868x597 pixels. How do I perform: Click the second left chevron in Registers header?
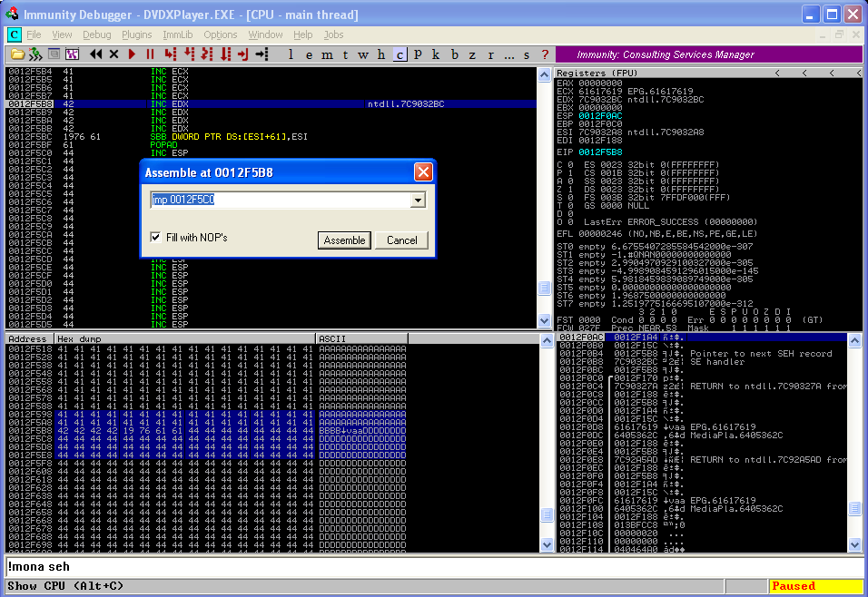point(804,73)
